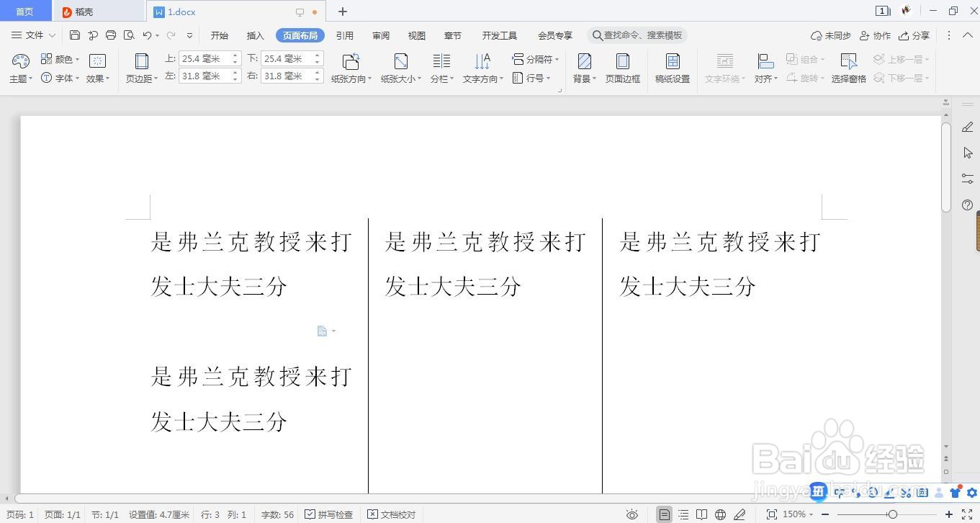The height and width of the screenshot is (523, 980).
Task: Collapse the ribbon with the chevron arrow
Action: point(967,35)
